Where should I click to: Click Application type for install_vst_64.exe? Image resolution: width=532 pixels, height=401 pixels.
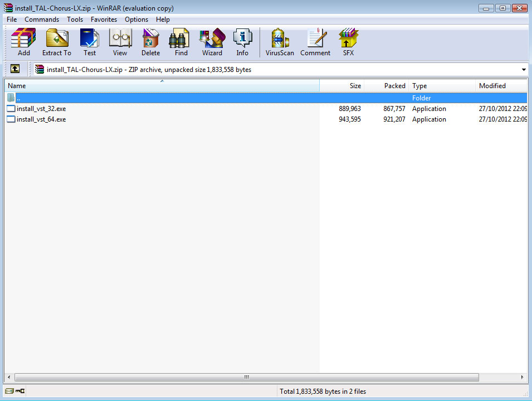pos(429,119)
